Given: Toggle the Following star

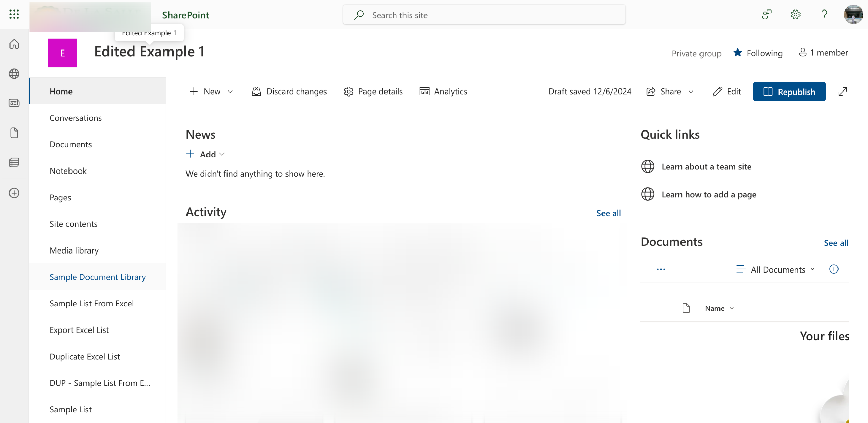Looking at the screenshot, I should point(737,53).
